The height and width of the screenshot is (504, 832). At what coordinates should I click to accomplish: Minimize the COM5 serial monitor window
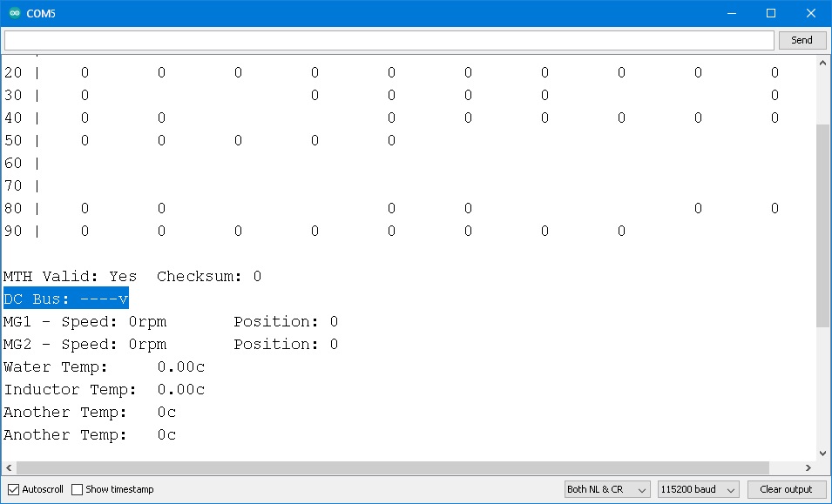coord(731,13)
